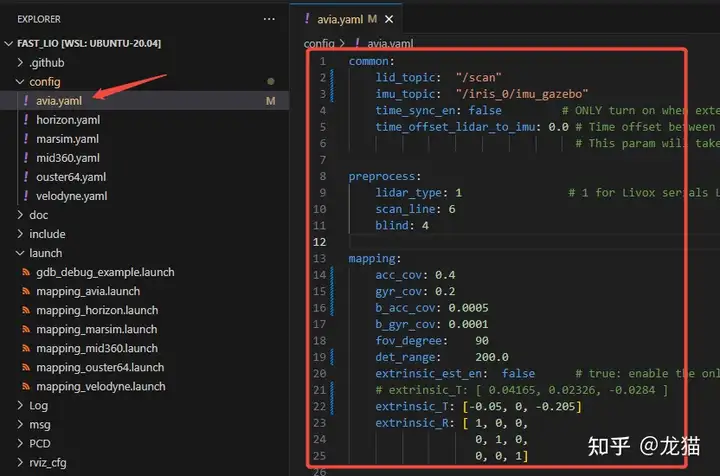Open mapping_avia.launch file
720x476 pixels.
coord(88,291)
